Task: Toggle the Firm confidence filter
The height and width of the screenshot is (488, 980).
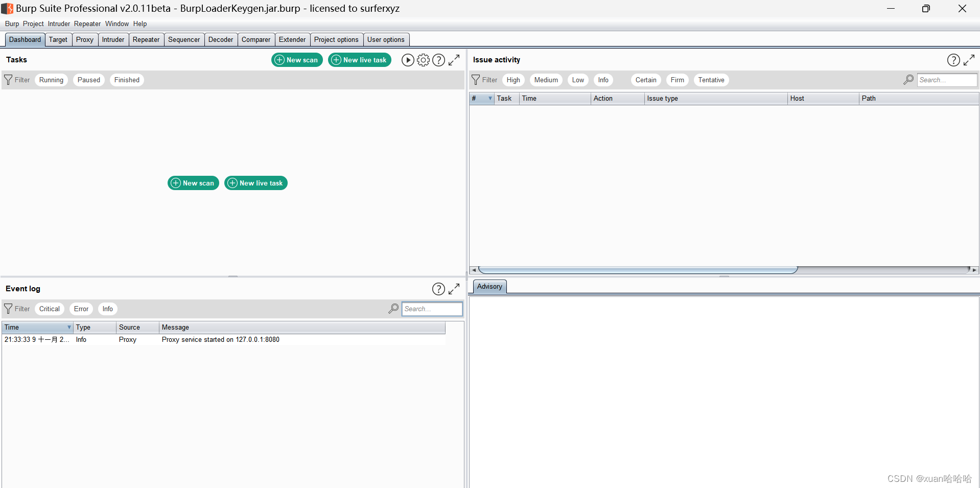Action: click(678, 80)
